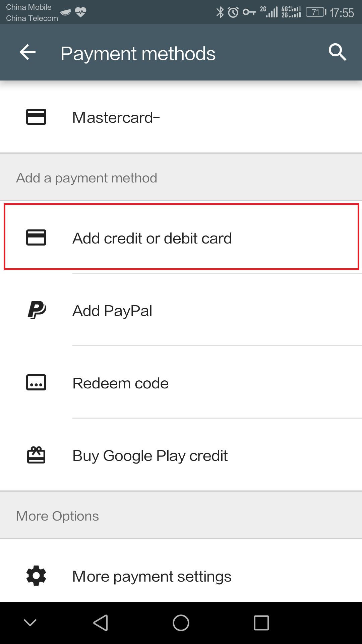This screenshot has height=644, width=362.
Task: Choose Add PayPal option
Action: pos(181,310)
